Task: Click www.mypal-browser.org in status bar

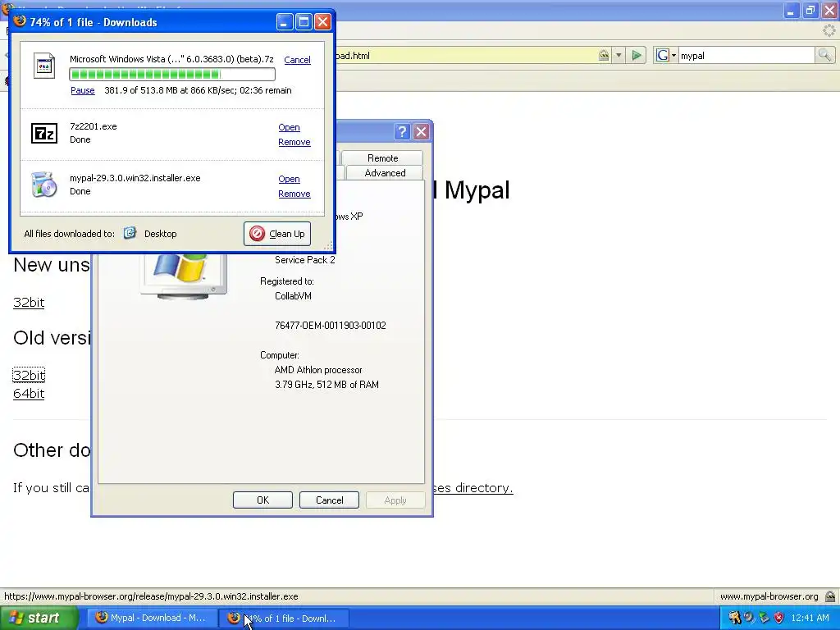Action: point(769,596)
